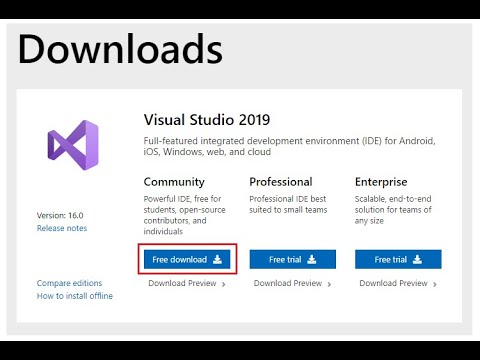Click 'Powerful IDE, free for students' description
The height and width of the screenshot is (360, 480).
coord(184,215)
